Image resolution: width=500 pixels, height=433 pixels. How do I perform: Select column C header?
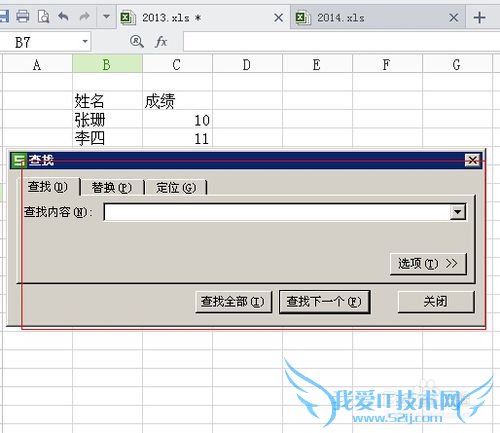(x=177, y=64)
